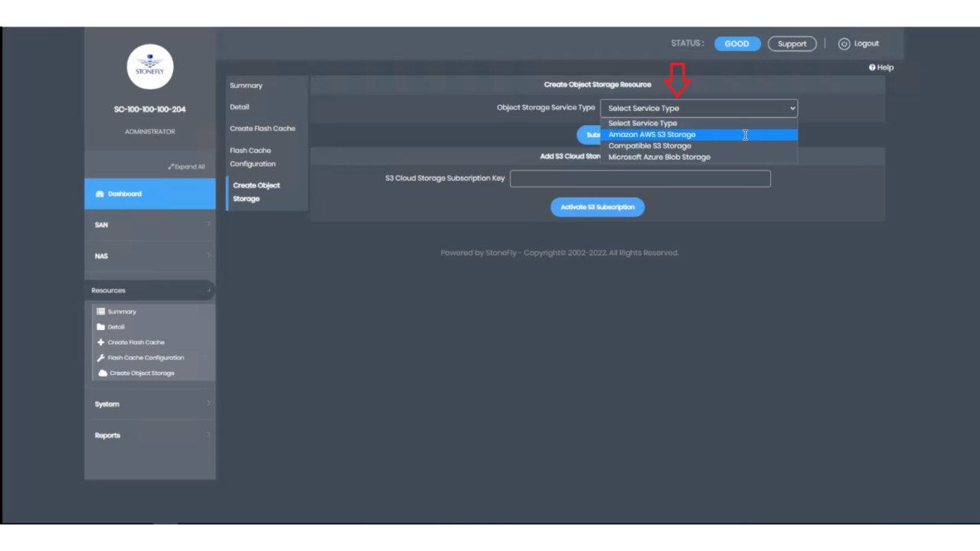Open Help via the question-mark icon
980x551 pixels.
click(871, 67)
